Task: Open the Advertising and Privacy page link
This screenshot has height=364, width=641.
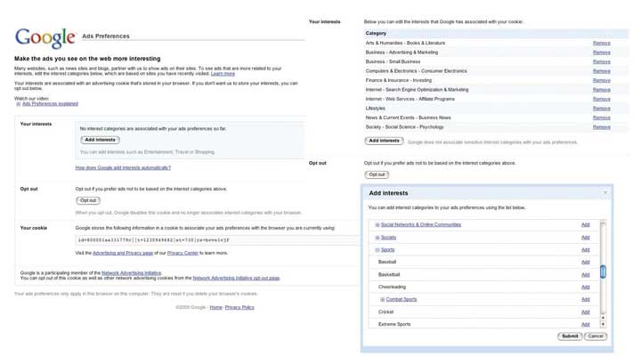Action: tap(123, 254)
